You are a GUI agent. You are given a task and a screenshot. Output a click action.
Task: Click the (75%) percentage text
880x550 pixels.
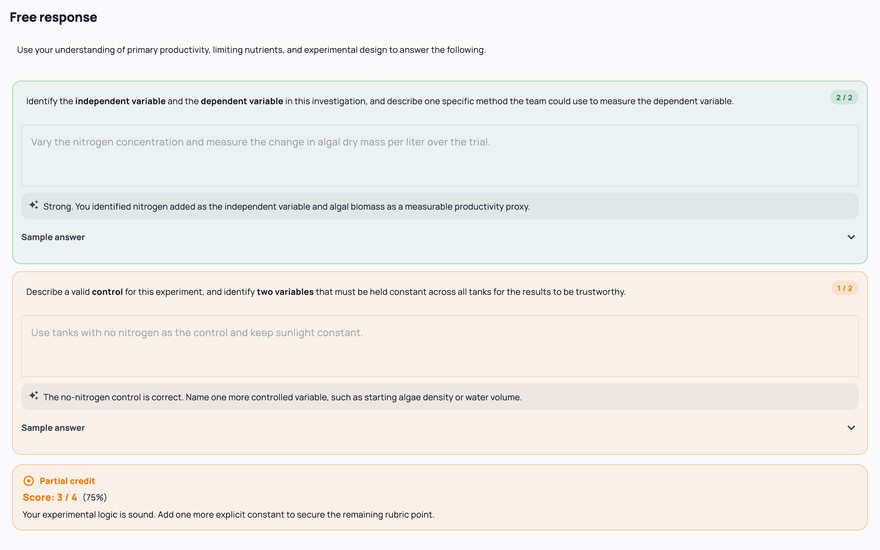pos(94,497)
